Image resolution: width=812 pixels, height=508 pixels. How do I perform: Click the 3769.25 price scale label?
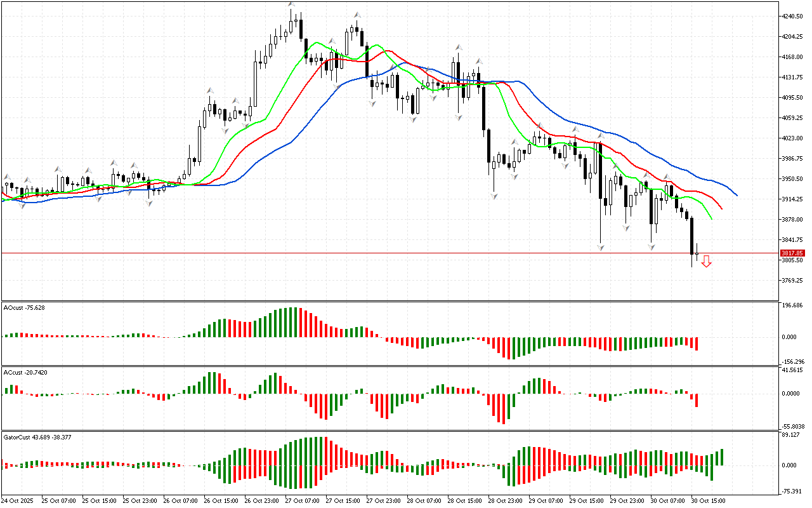pos(793,280)
